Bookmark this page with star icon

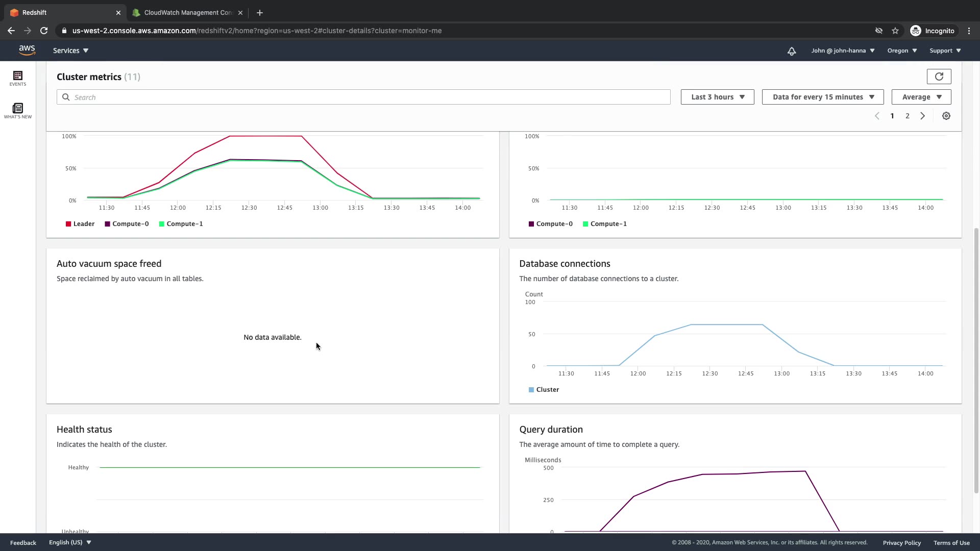[895, 31]
